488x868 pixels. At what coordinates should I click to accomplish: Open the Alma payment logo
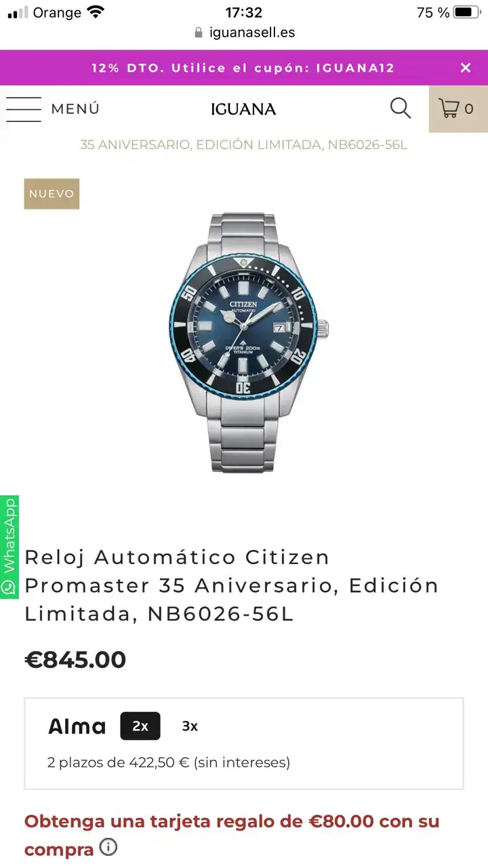(x=77, y=726)
